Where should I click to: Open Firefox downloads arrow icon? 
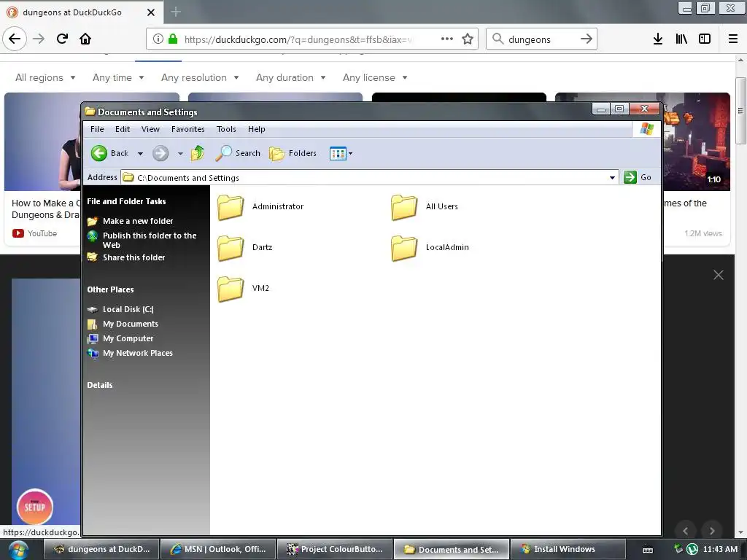pyautogui.click(x=658, y=39)
